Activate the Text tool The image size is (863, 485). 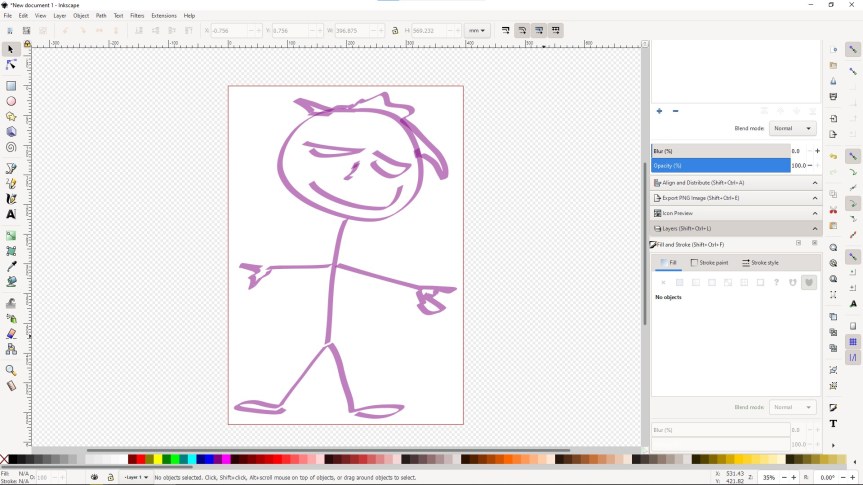pos(11,214)
